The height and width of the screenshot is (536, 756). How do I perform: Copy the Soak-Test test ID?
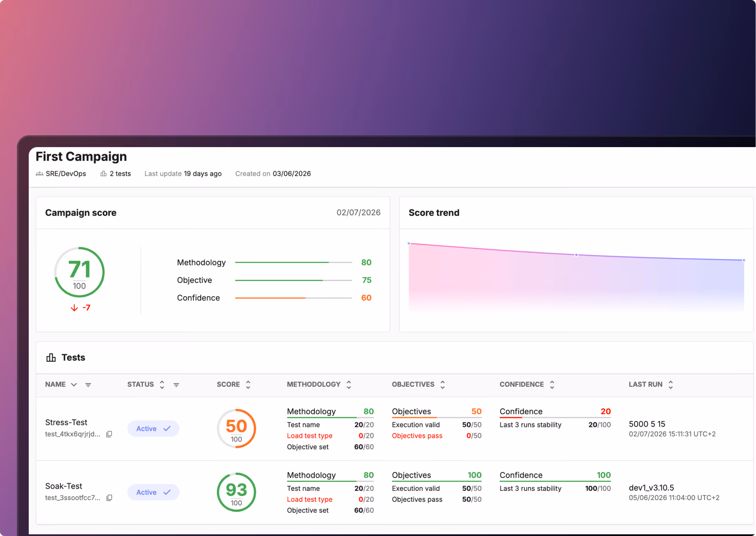point(109,498)
